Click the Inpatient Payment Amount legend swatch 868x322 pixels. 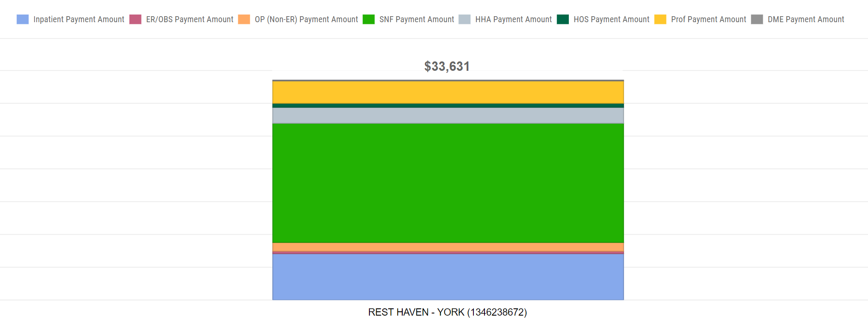point(23,19)
